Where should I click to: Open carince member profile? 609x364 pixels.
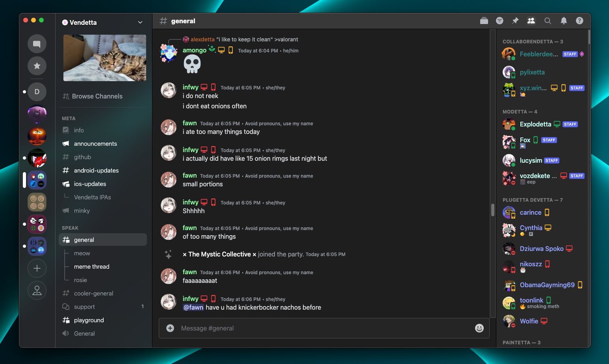point(543,212)
